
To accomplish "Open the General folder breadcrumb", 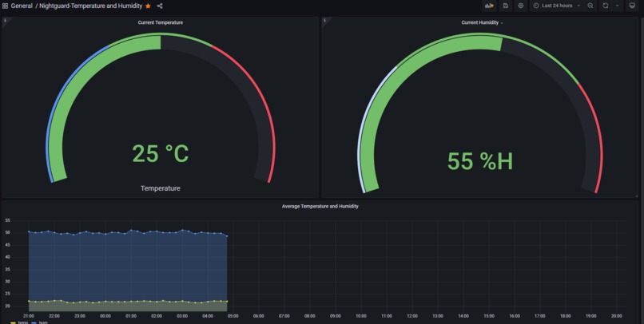I will (22, 6).
